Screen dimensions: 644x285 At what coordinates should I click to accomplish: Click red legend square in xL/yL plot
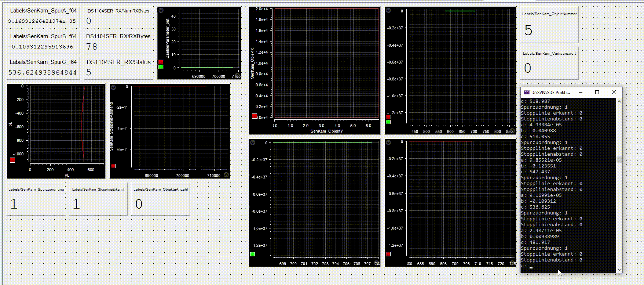(x=12, y=160)
